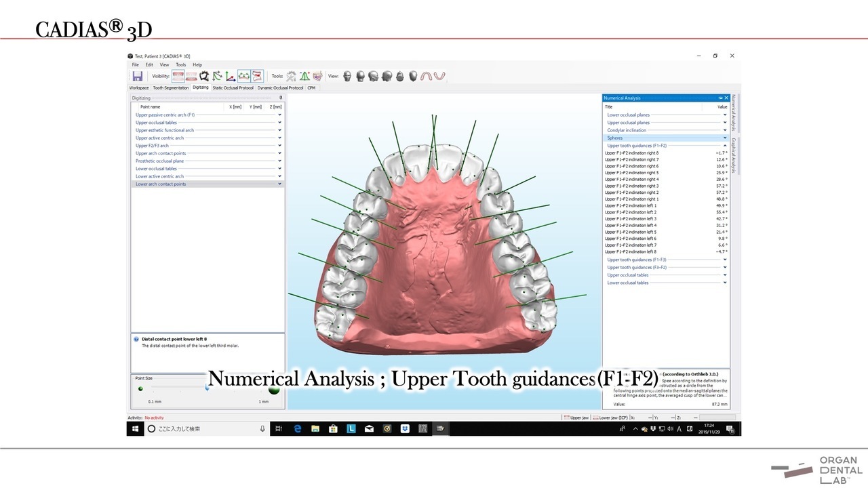Open Task View on the taskbar
Viewport: 868px width, 488px height.
tap(279, 428)
